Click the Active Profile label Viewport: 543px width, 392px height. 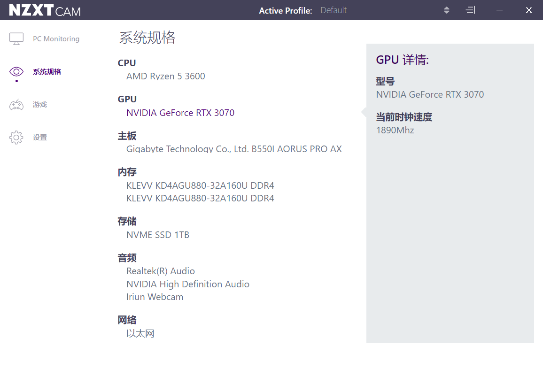(286, 11)
